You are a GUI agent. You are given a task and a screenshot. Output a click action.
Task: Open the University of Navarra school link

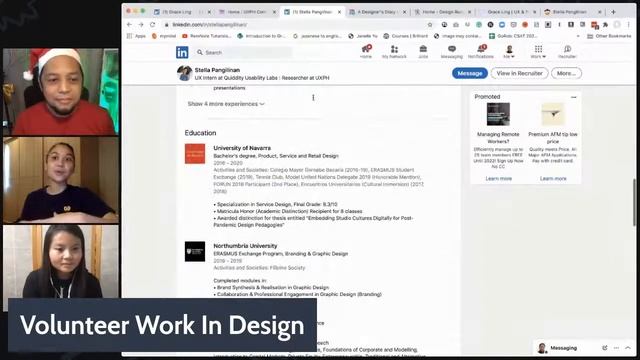pos(242,148)
